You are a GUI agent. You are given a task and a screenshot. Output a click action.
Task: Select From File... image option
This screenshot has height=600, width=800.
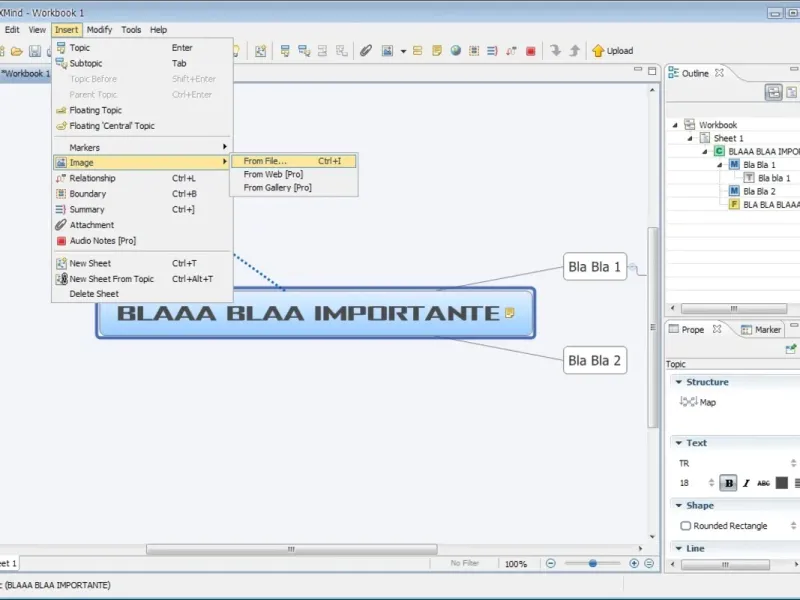[x=294, y=161]
